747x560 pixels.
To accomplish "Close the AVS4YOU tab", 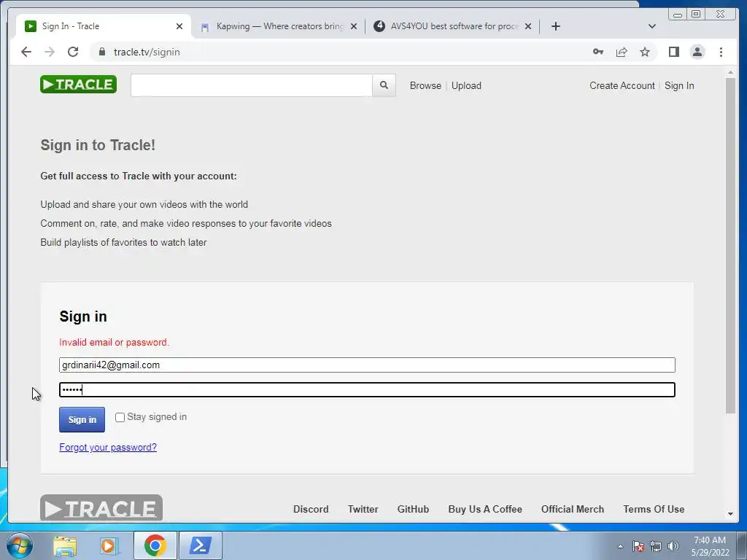I will click(x=528, y=26).
